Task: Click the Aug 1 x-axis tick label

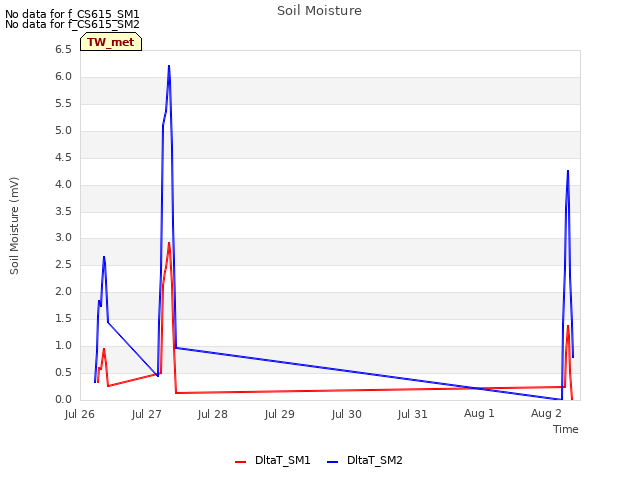Action: point(479,413)
